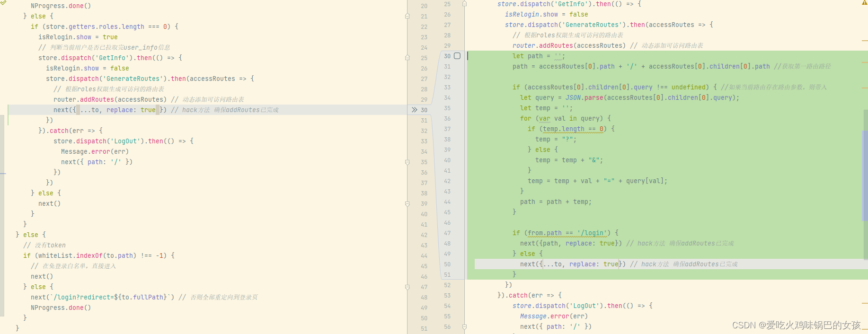Image resolution: width=868 pixels, height=334 pixels.
Task: Click 'next({path, replace: true})' in right pane
Action: pyautogui.click(x=571, y=243)
